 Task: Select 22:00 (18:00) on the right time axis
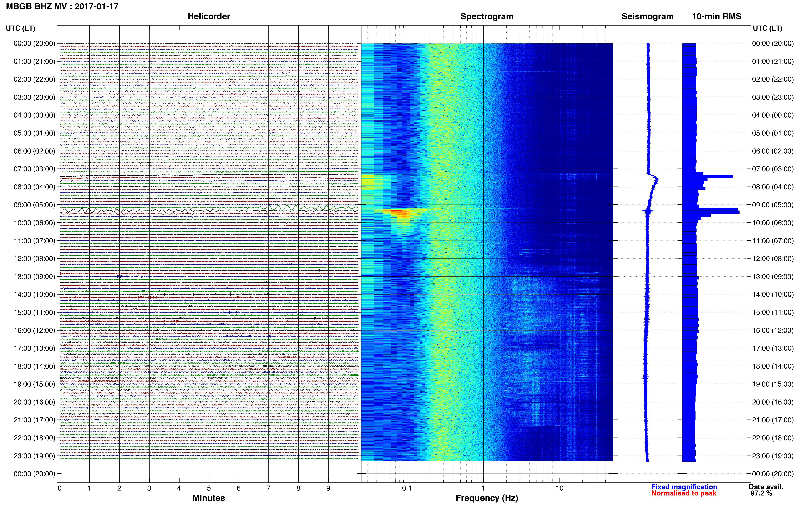click(773, 438)
